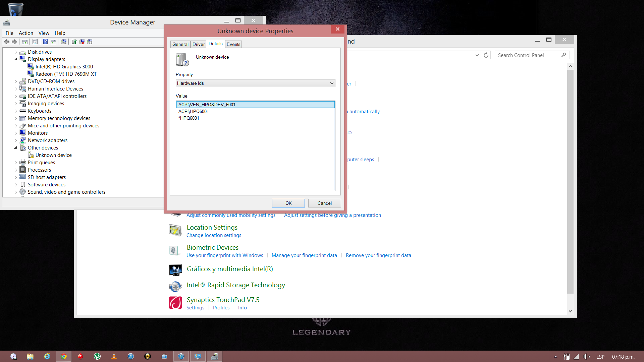Click the red Synaptics TouchPad icon
The image size is (644, 362).
tap(175, 302)
